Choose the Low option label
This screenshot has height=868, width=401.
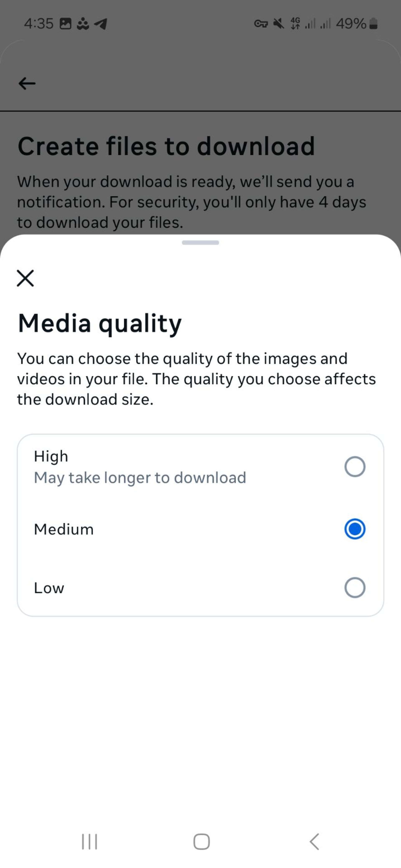49,588
